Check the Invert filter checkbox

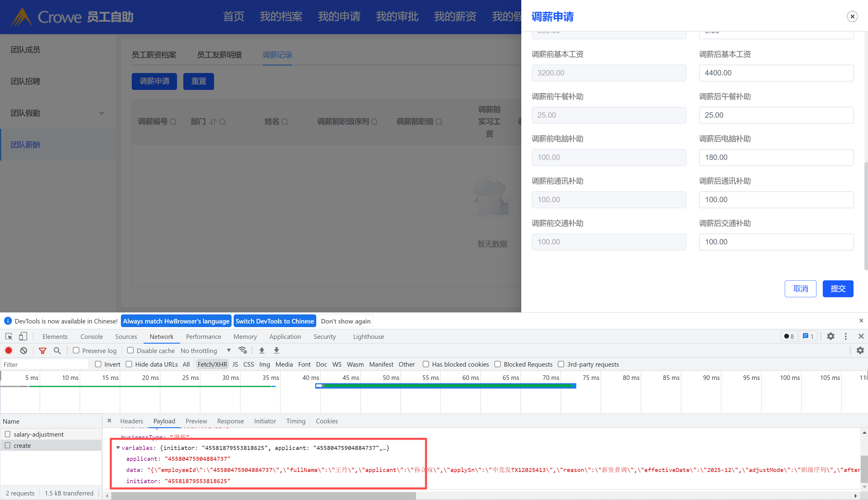point(98,364)
